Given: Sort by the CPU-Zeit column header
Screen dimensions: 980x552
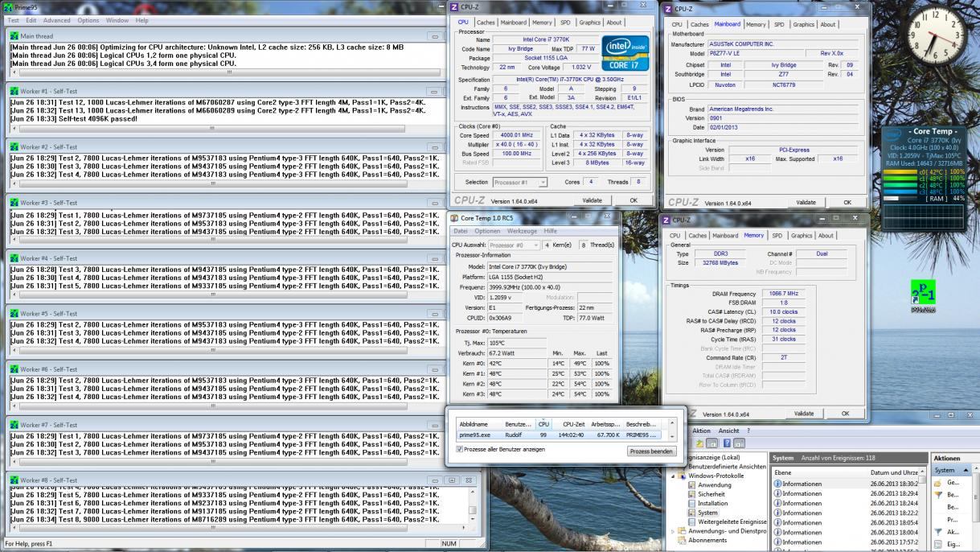Looking at the screenshot, I should click(x=573, y=423).
